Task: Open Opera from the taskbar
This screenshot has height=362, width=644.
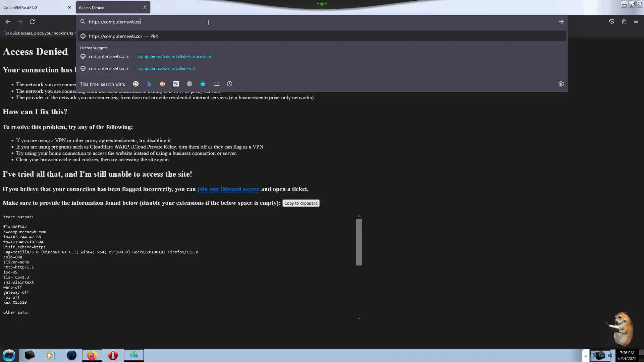Action: click(113, 355)
